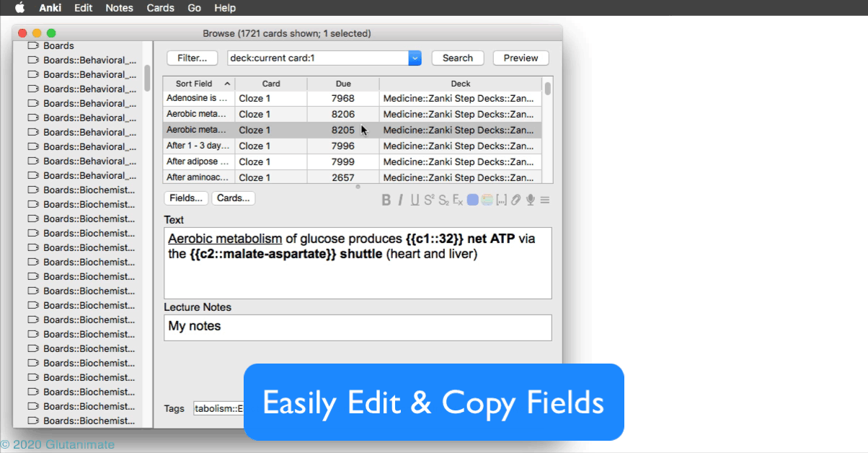Screen dimensions: 868x453
Task: Attach a file using the paperclip icon
Action: click(515, 200)
